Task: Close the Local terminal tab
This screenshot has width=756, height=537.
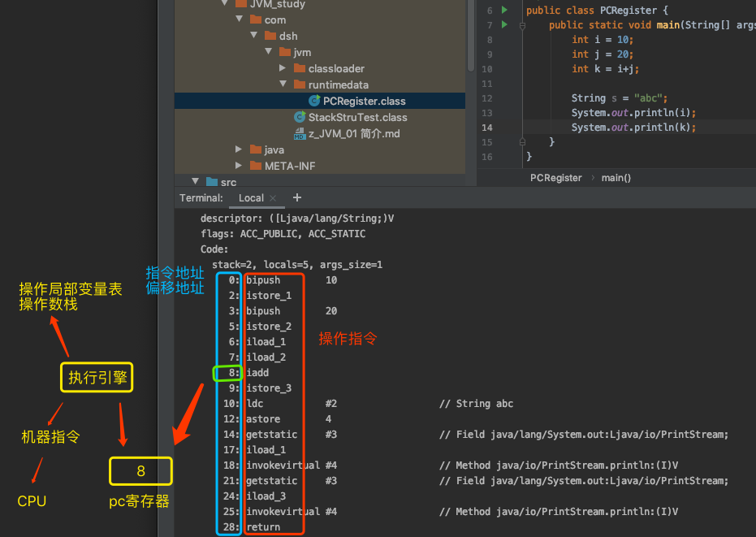Action: (273, 197)
